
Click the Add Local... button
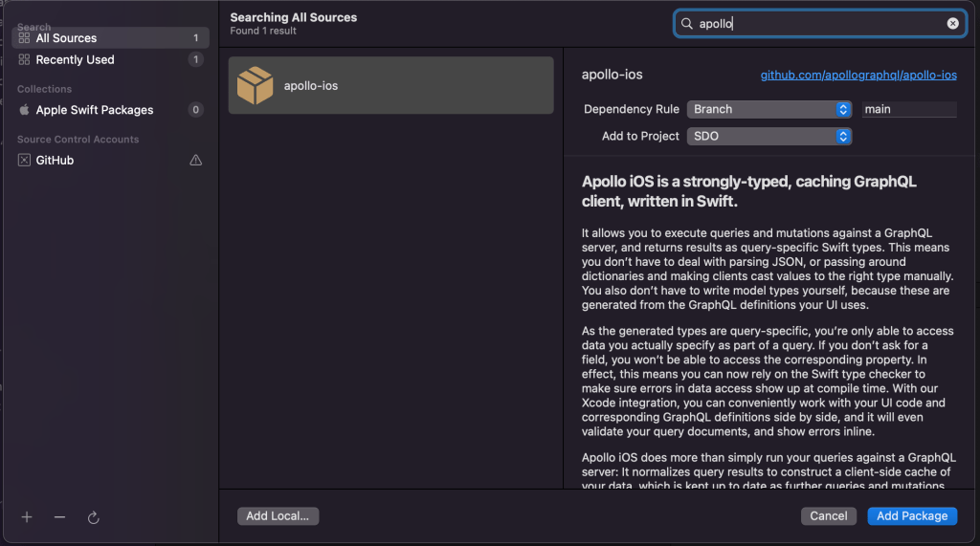[278, 515]
